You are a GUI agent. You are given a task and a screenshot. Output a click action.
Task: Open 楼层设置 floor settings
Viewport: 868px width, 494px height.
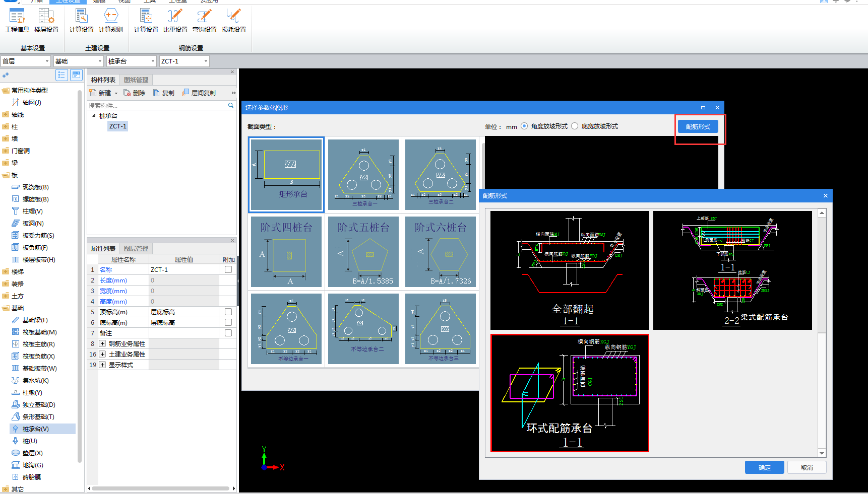point(46,21)
